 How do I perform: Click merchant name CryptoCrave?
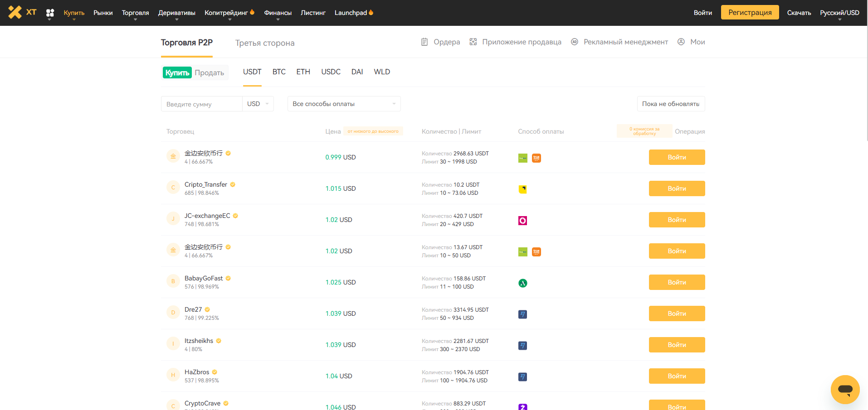202,403
